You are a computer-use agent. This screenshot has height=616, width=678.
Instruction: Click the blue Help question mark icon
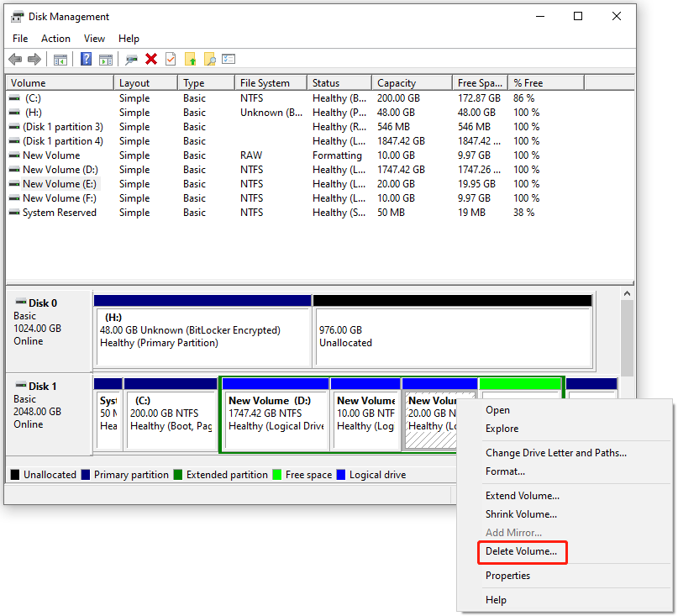tap(86, 59)
